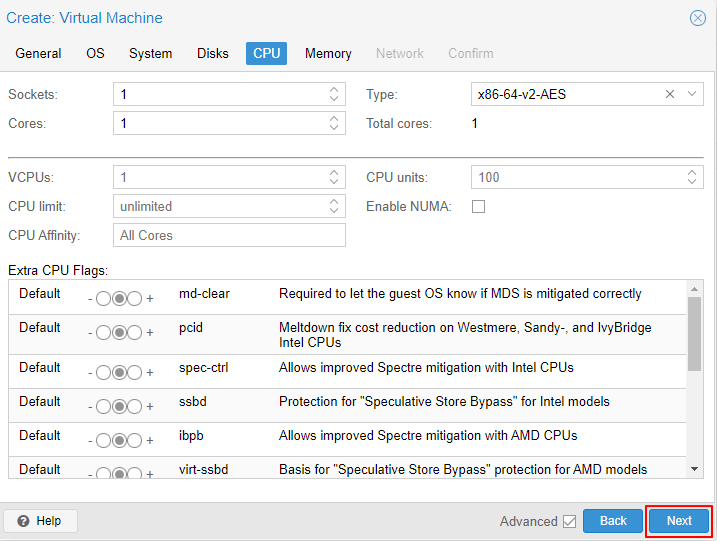Enable NUMA checkbox
This screenshot has width=717, height=541.
pos(478,207)
